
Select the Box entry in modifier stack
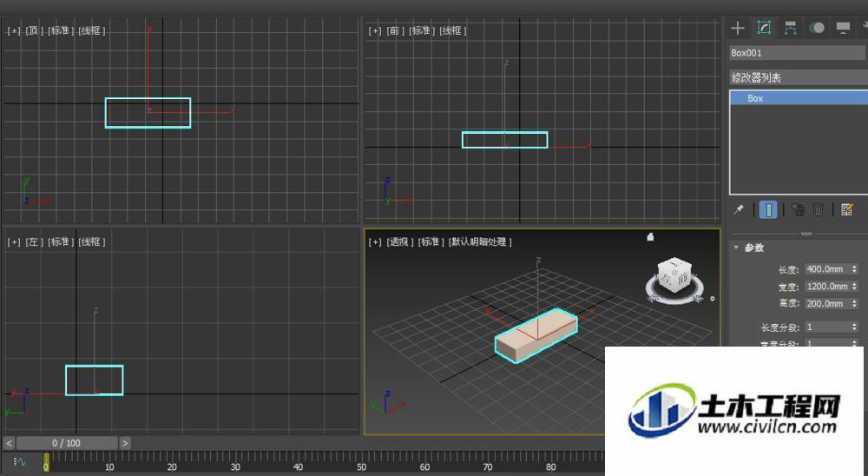point(799,98)
